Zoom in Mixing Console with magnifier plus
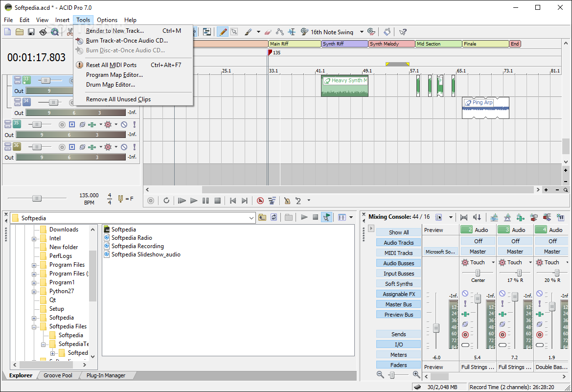Image resolution: width=572 pixels, height=392 pixels. pyautogui.click(x=416, y=374)
